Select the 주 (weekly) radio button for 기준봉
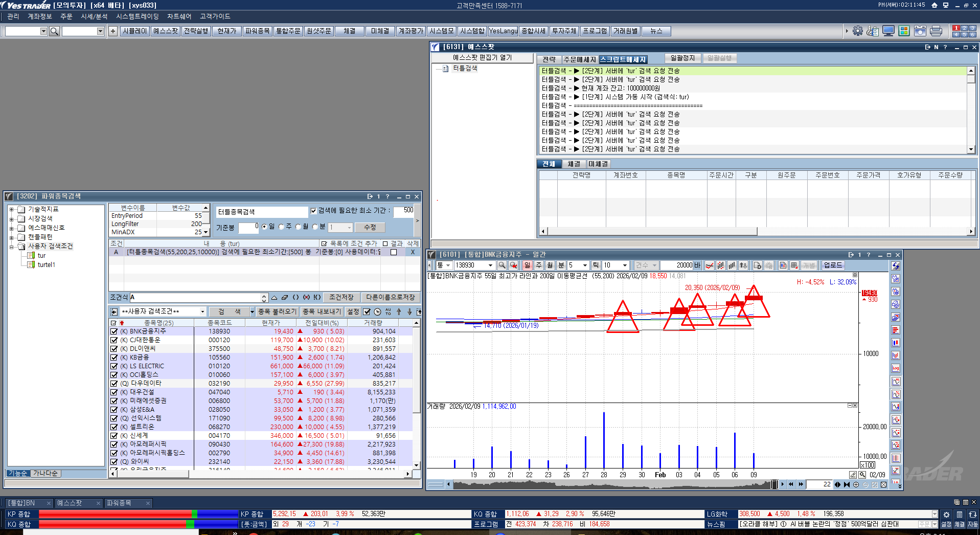Viewport: 980px width, 535px height. [281, 227]
